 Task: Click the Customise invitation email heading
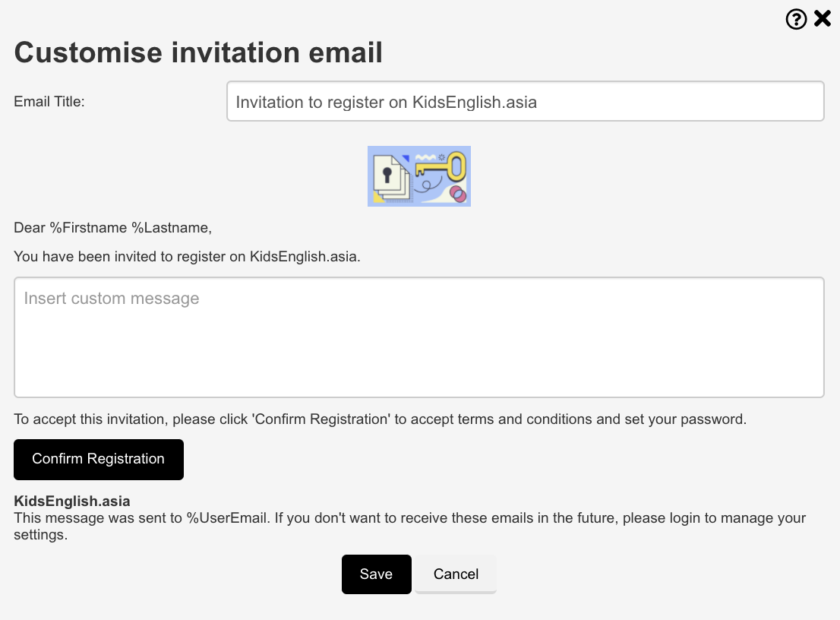pos(198,52)
